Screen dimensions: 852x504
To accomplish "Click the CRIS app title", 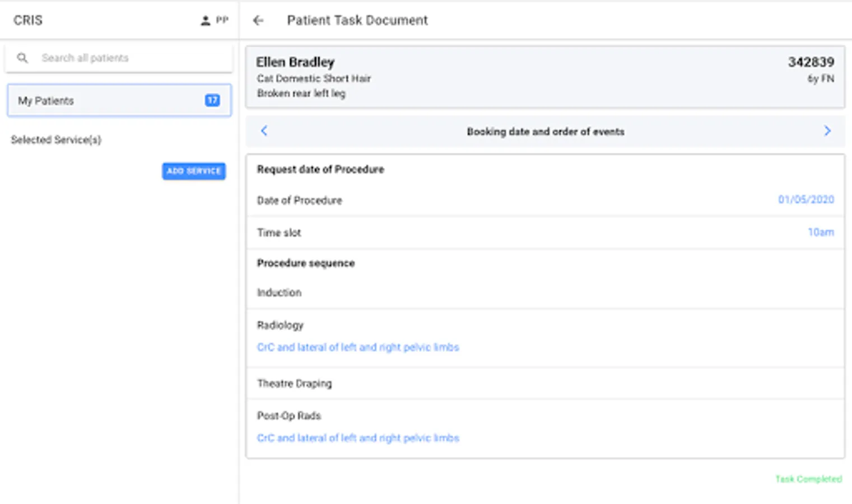I will 28,21.
